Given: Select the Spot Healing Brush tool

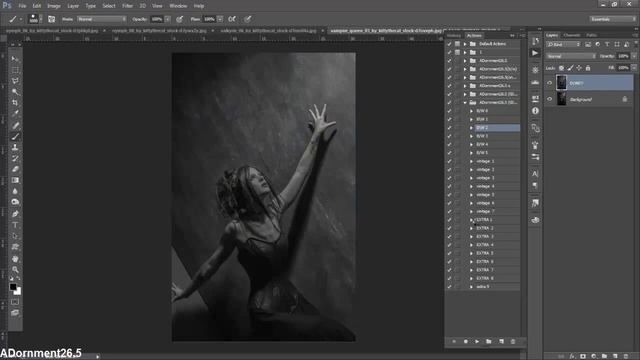Looking at the screenshot, I should (15, 125).
